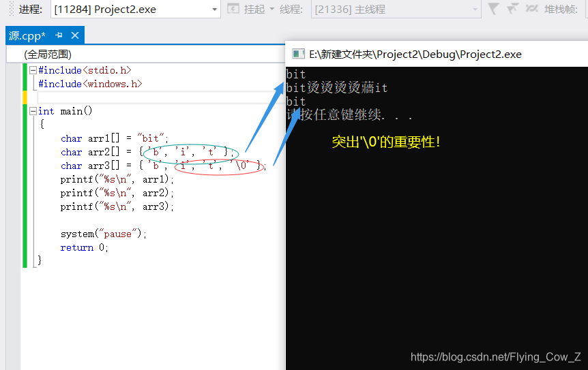The image size is (588, 370).
Task: Expand the arrow next to 挂起
Action: pyautogui.click(x=272, y=9)
